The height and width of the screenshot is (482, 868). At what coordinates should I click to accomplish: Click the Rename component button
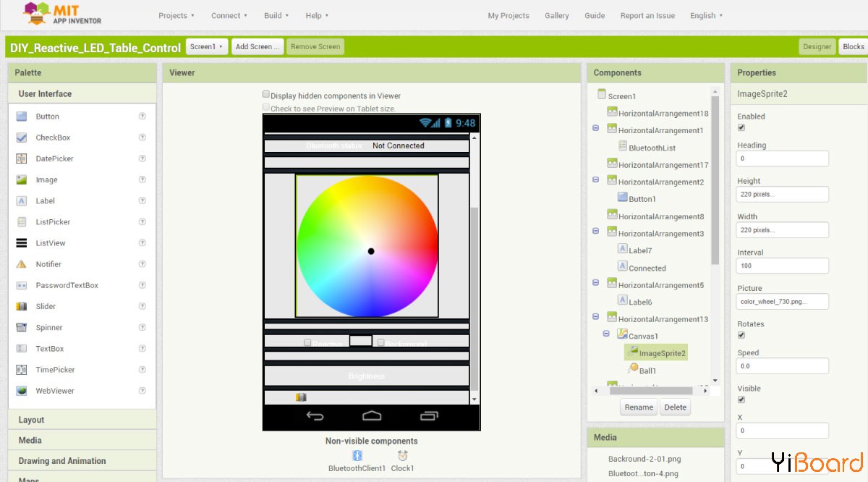pos(639,407)
